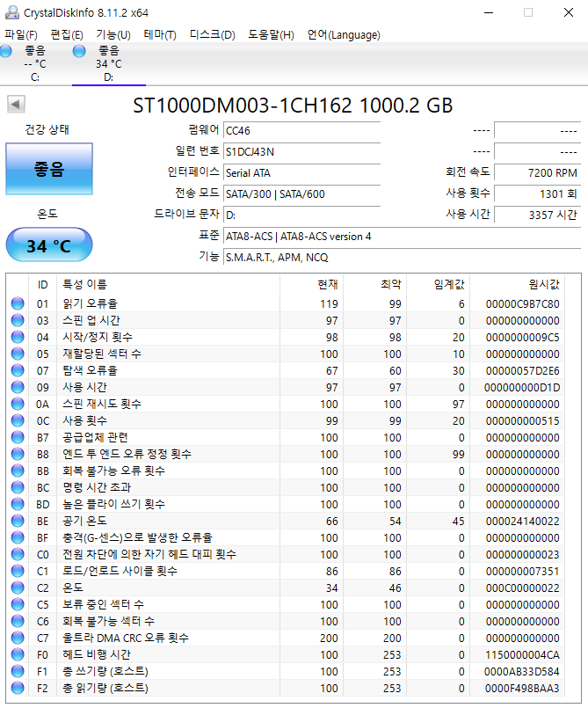Click the 원시값 column header
This screenshot has height=708, width=588.
point(517,284)
